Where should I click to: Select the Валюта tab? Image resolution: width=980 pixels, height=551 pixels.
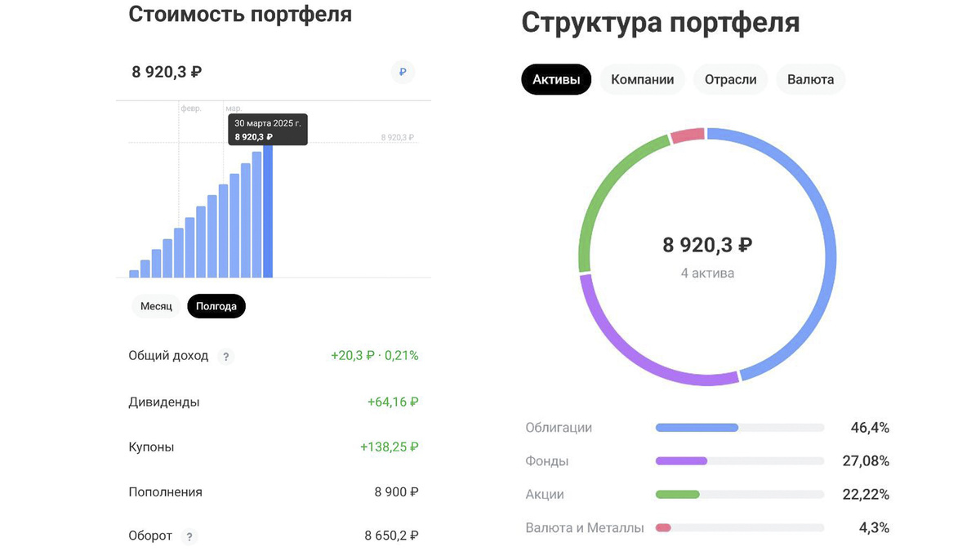(810, 79)
